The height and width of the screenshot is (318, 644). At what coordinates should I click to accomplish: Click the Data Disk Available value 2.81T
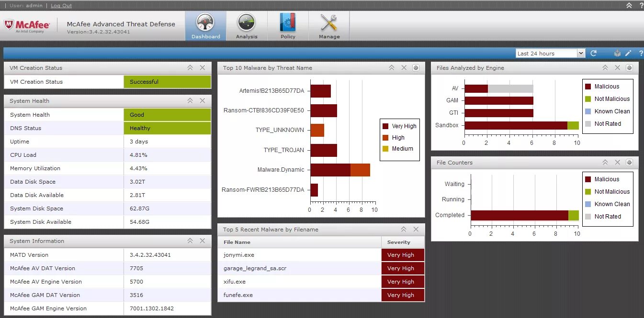point(137,195)
